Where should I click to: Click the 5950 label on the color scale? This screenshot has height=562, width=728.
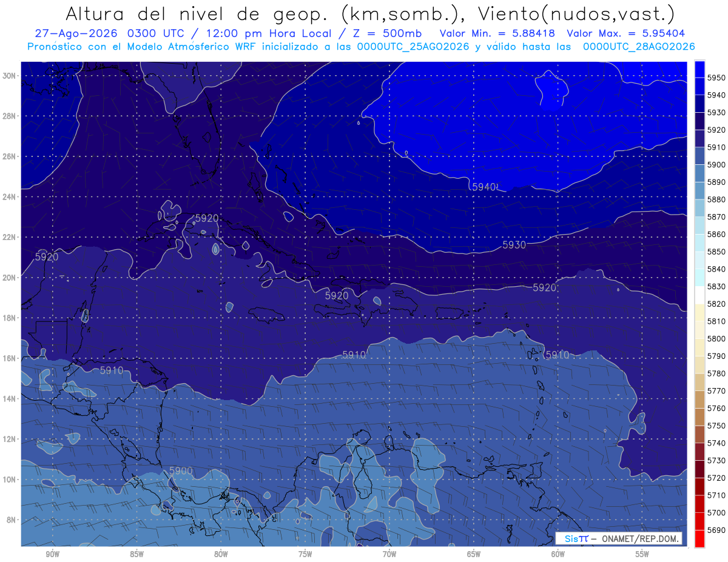click(x=716, y=78)
